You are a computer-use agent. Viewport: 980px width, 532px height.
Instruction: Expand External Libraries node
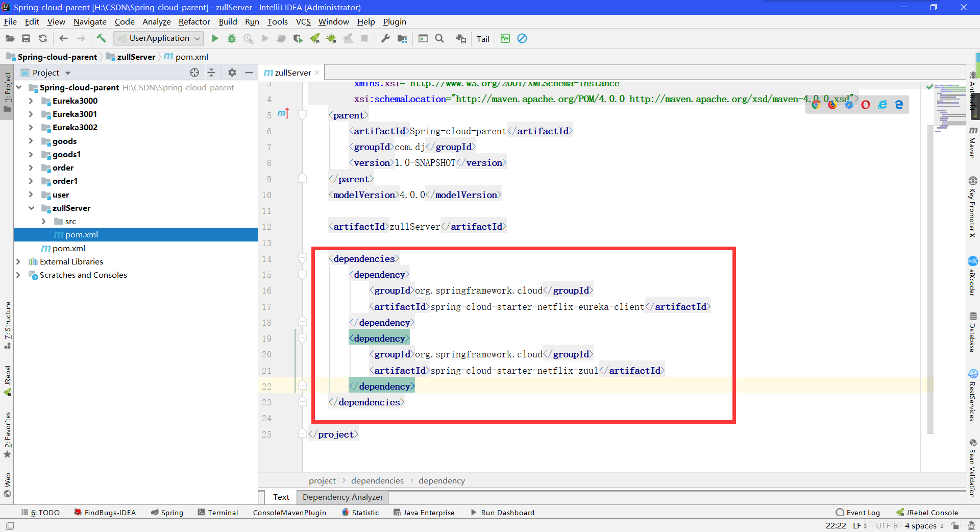18,261
